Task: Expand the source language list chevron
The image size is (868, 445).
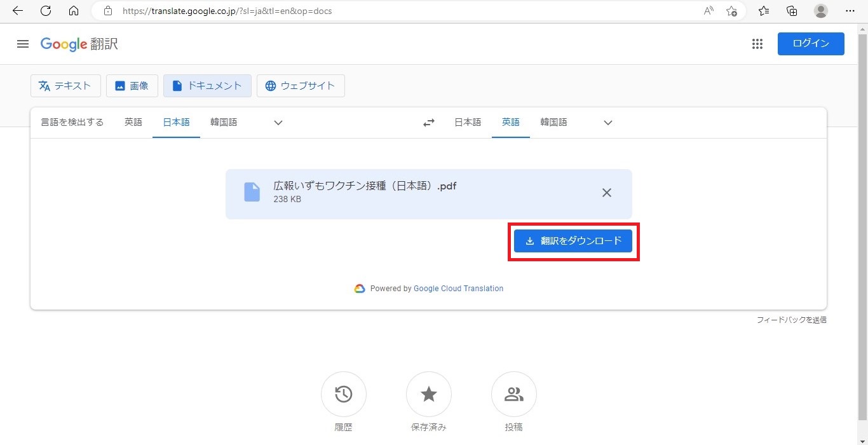Action: point(278,123)
